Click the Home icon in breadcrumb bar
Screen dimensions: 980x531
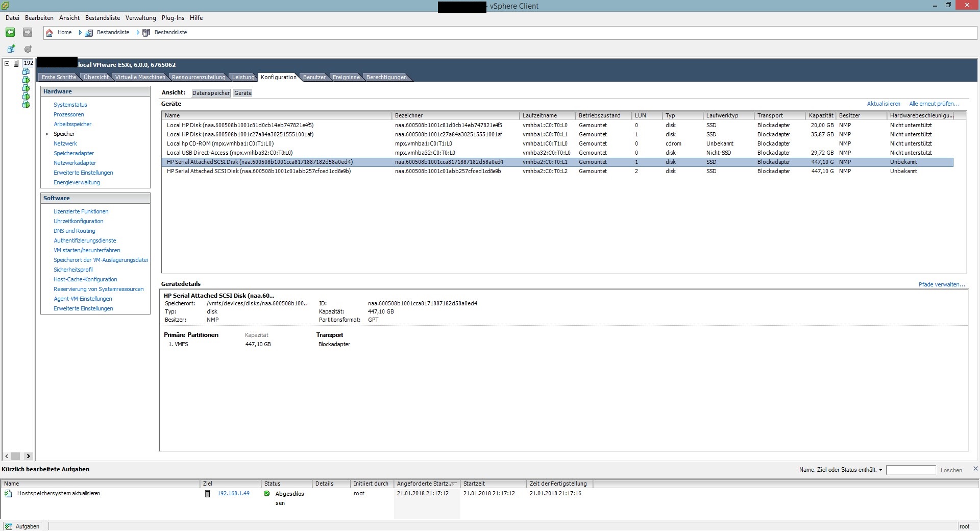coord(50,33)
